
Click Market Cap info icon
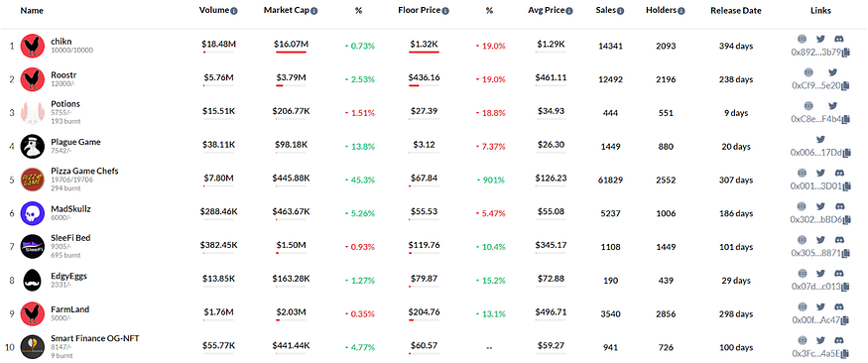pos(313,11)
